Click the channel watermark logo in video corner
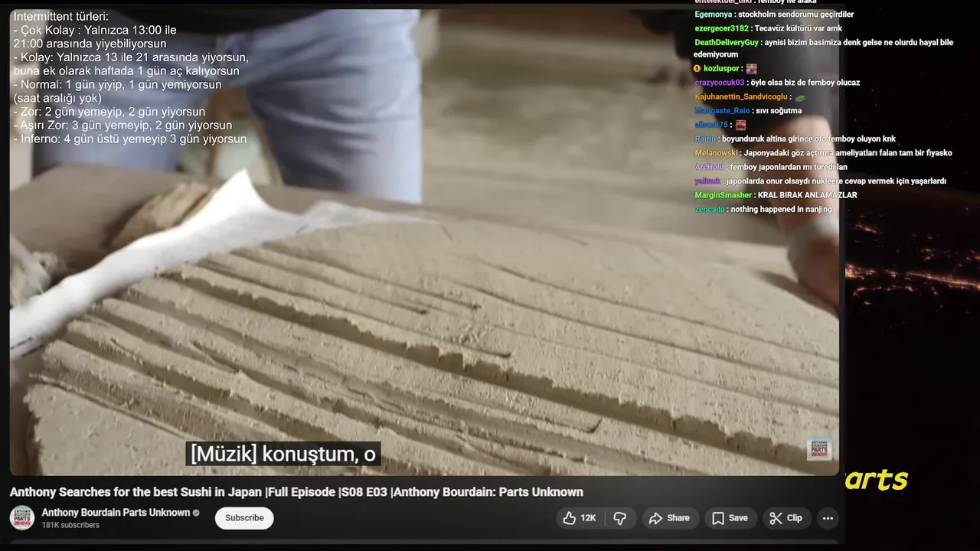This screenshot has height=551, width=980. [819, 449]
